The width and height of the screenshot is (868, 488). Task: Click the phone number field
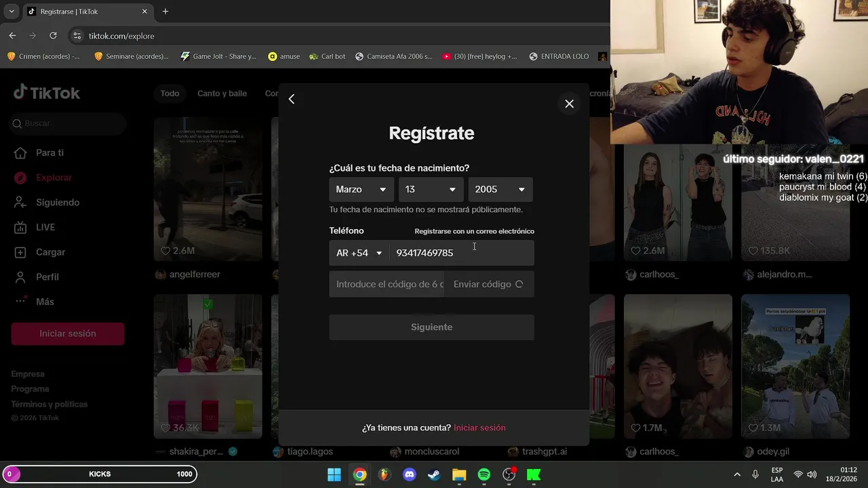(462, 253)
